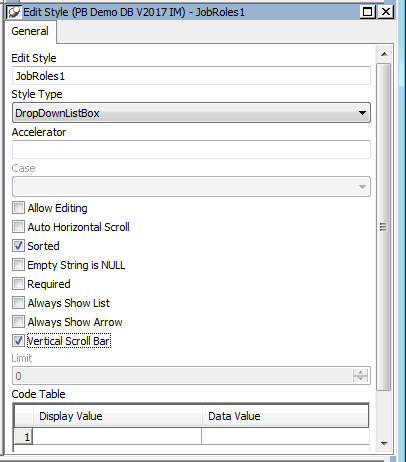Click the scroll up arrow of properties panel
Image resolution: width=406 pixels, height=462 pixels.
tap(384, 54)
